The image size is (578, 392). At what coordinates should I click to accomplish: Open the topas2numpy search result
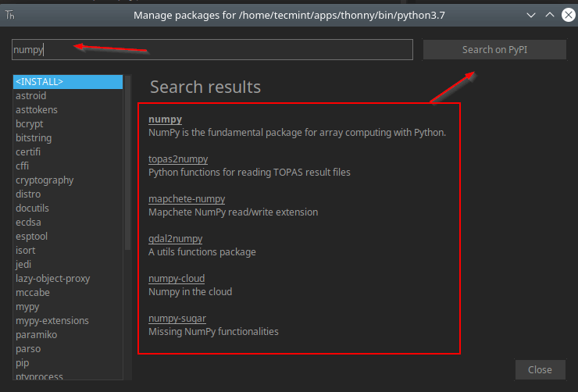tap(178, 159)
